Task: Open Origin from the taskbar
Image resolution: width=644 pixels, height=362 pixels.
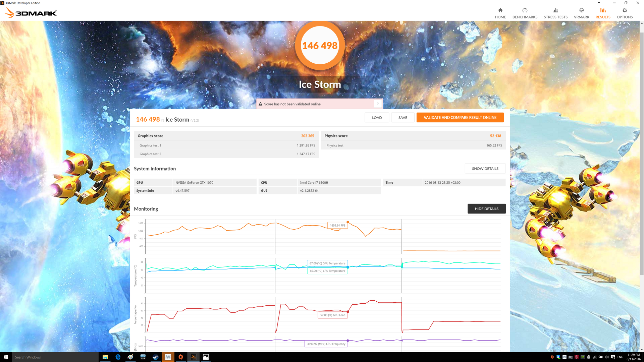Action: tap(181, 357)
